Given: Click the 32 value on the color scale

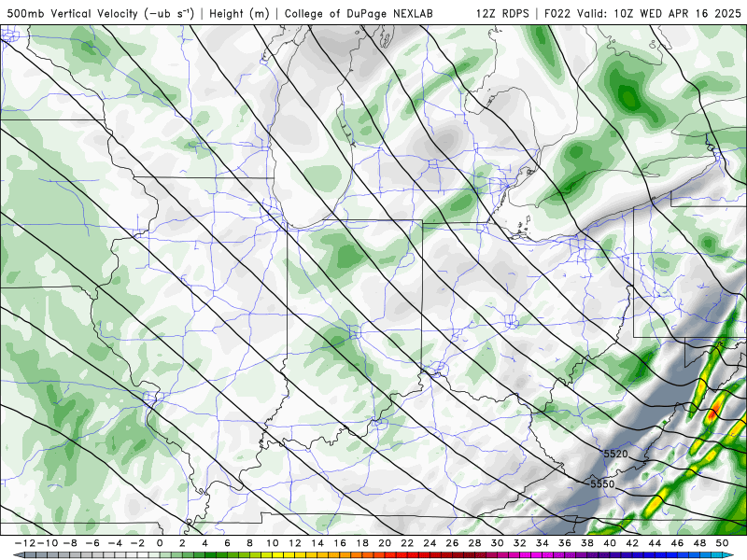Looking at the screenshot, I should coord(519,543).
